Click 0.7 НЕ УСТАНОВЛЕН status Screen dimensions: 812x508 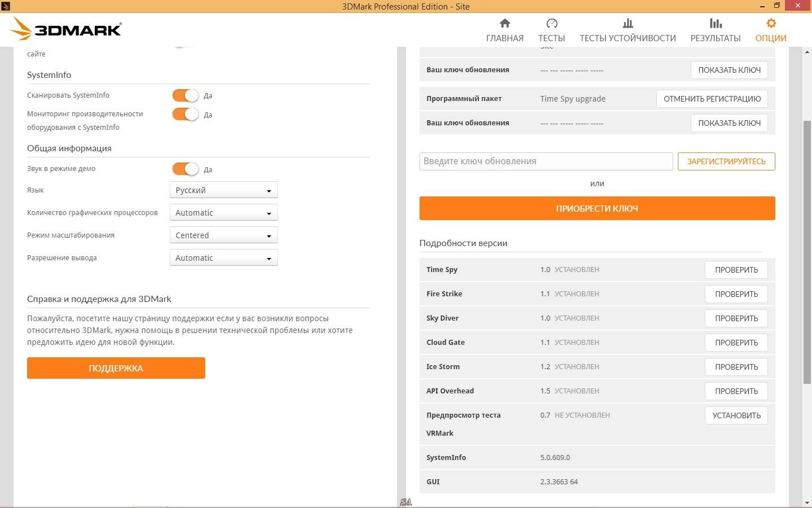[575, 415]
